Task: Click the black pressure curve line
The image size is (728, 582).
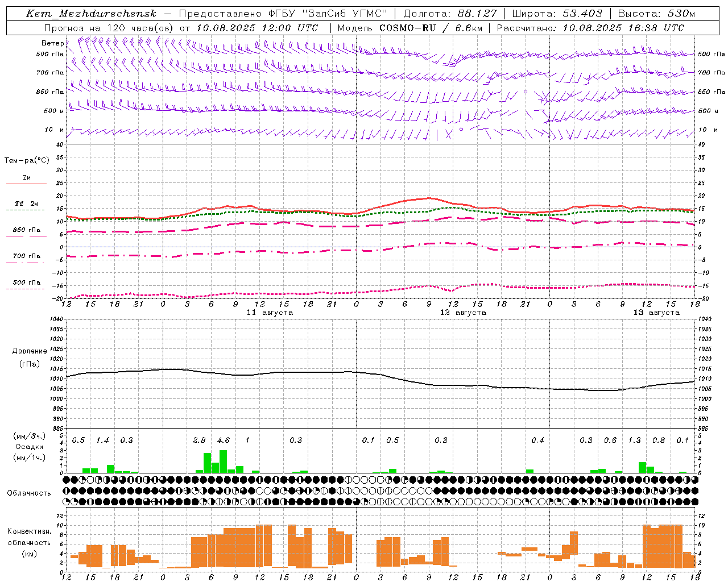Action: click(x=380, y=374)
